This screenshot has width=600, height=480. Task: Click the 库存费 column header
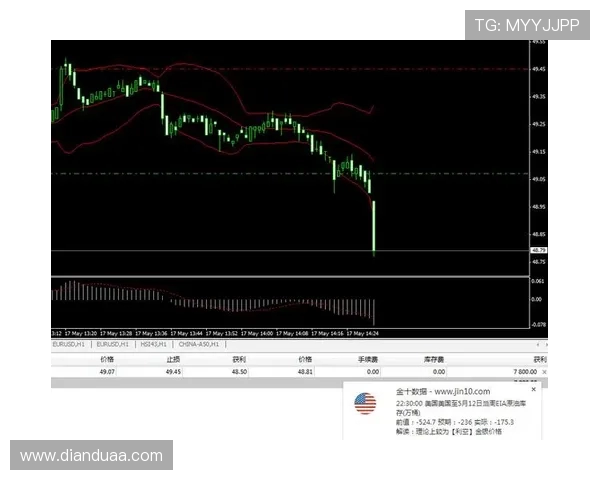[x=435, y=357]
